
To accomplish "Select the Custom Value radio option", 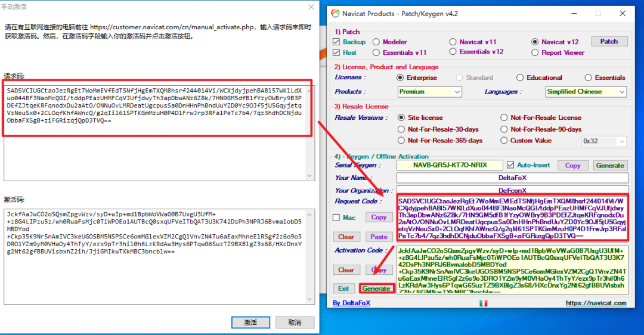I will [x=504, y=141].
